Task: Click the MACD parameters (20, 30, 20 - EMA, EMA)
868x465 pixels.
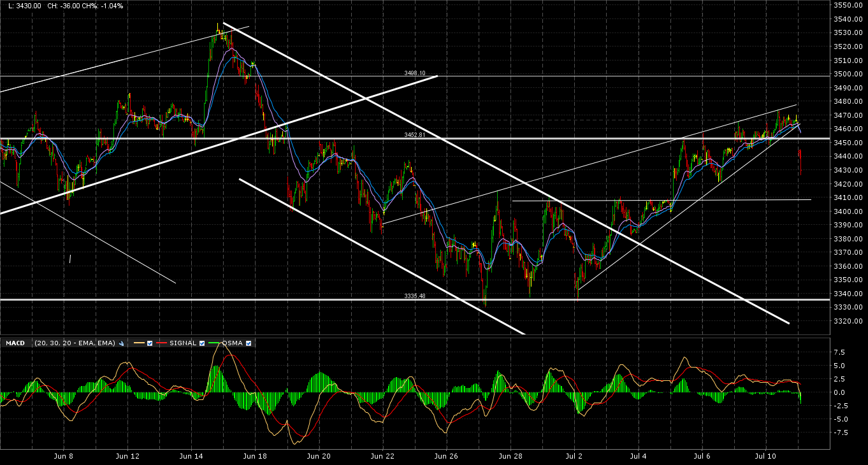Action: coord(75,343)
